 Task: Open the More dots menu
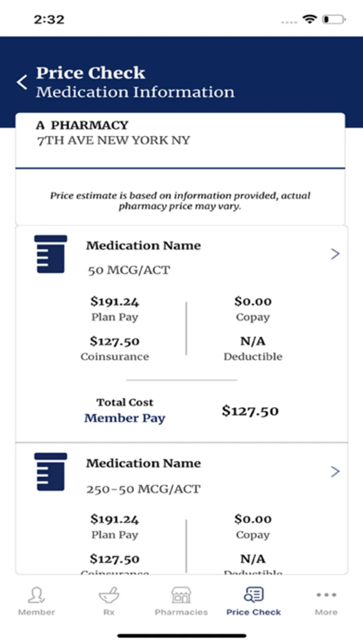(326, 595)
